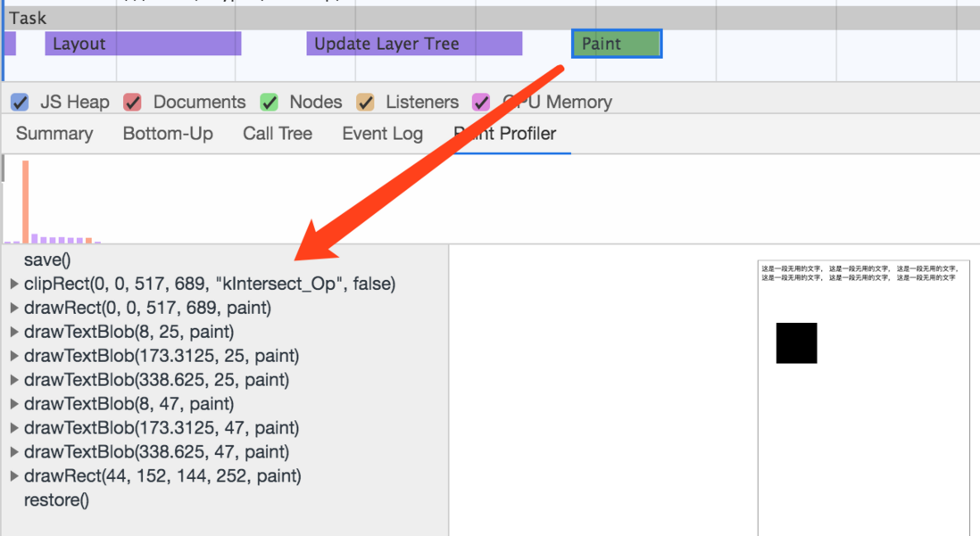
Task: Click the Task bar in the timeline
Action: coord(490,18)
